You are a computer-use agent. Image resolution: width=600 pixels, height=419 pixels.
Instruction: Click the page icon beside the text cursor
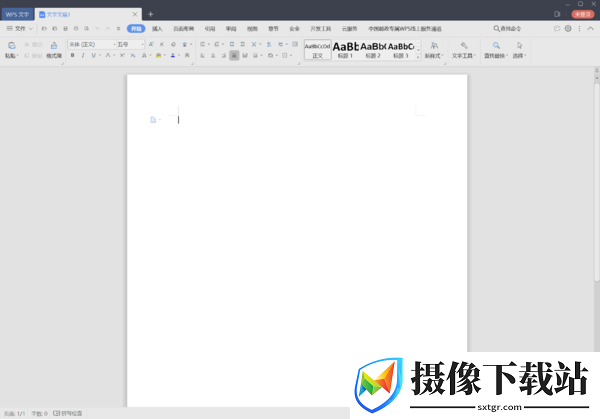tap(153, 120)
